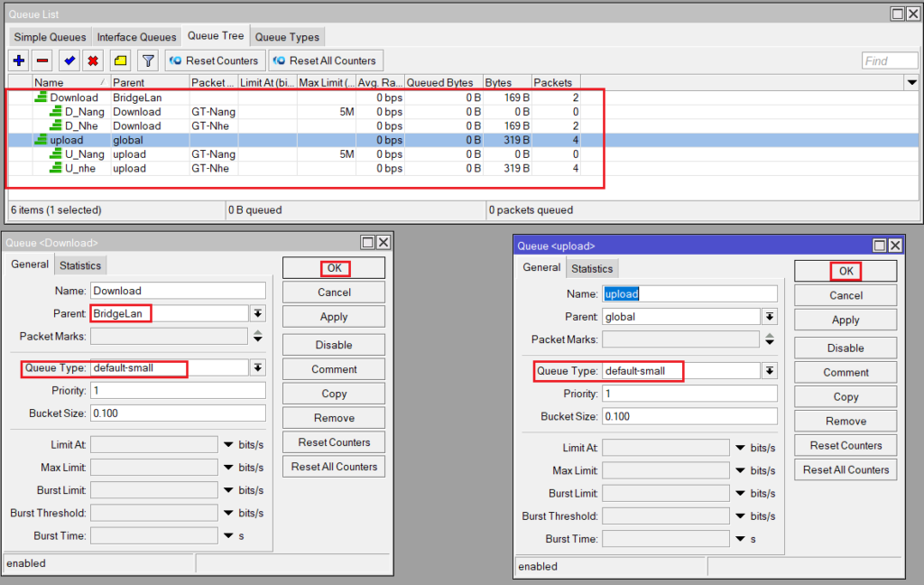
Task: Click the yellow comment note icon
Action: point(120,60)
